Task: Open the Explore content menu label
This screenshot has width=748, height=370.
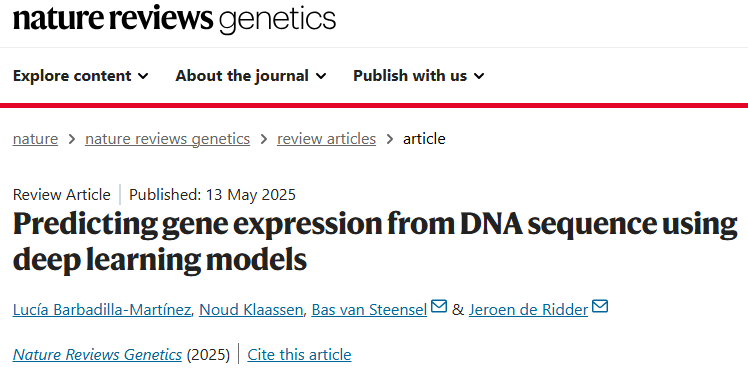Action: click(72, 76)
